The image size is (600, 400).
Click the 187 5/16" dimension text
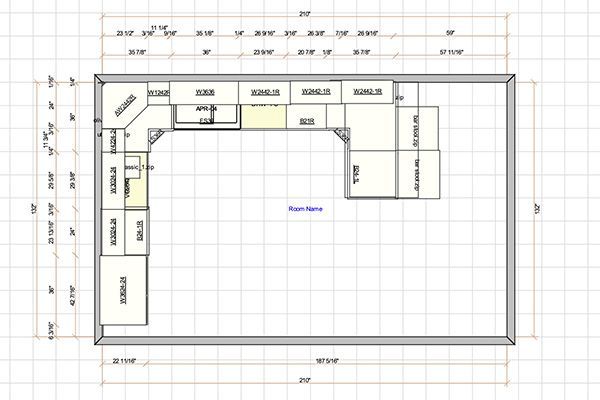pos(327,361)
